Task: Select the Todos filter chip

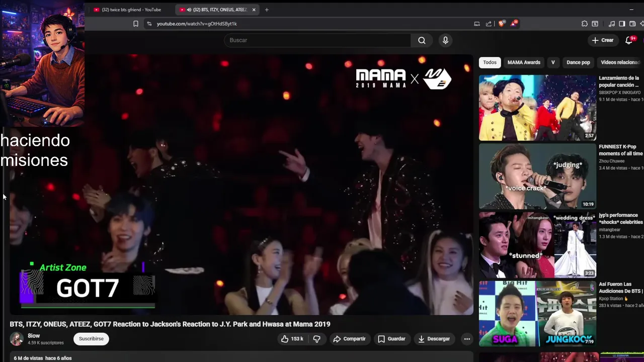Action: click(x=490, y=62)
